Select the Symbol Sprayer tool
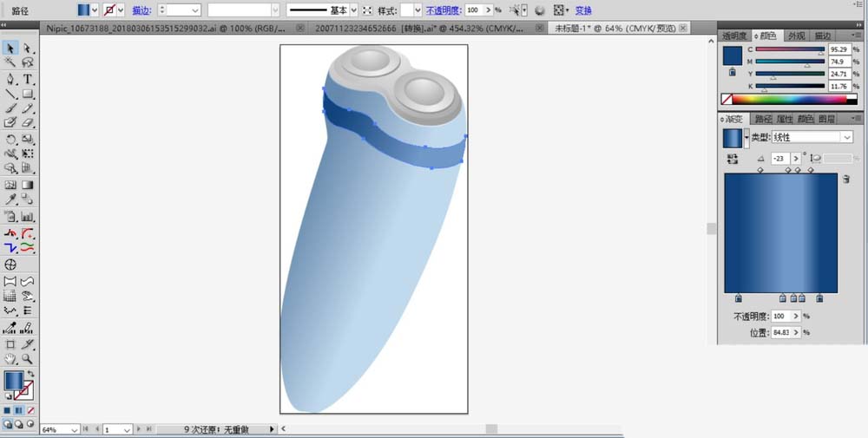868x438 pixels. (10, 216)
